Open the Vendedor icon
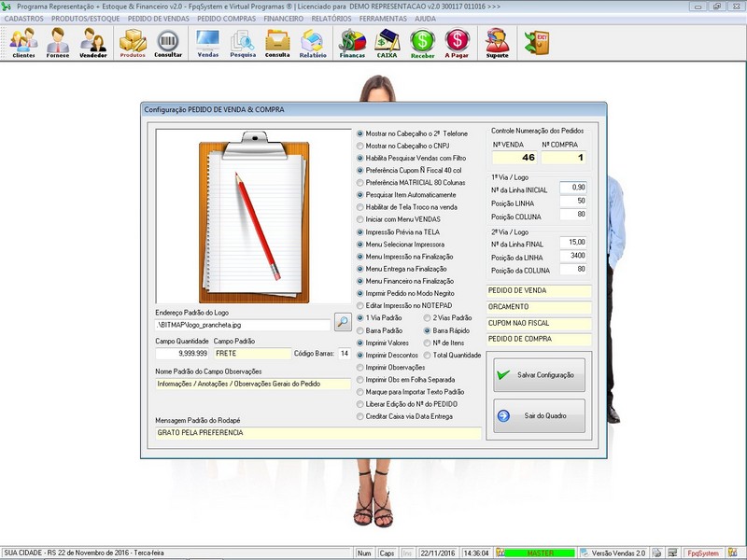The width and height of the screenshot is (747, 560). click(x=92, y=42)
